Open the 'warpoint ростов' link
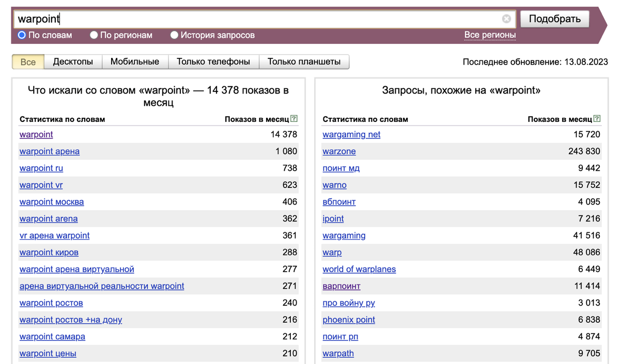This screenshot has width=620, height=364. point(51,303)
